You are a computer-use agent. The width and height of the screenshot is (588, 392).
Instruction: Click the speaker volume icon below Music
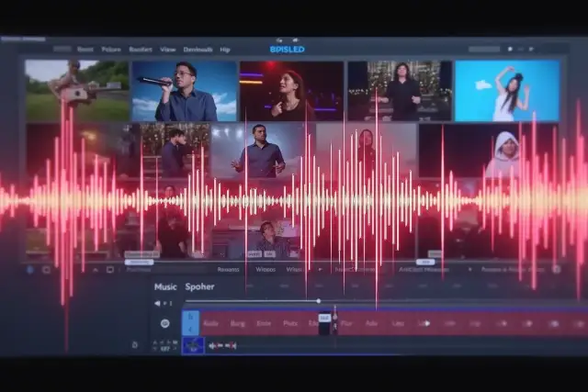(158, 303)
